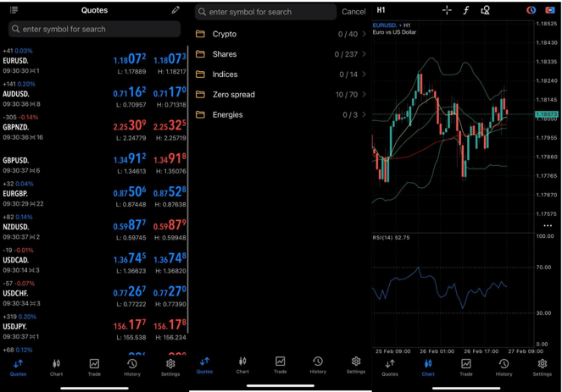
Task: Select the crosshair tool in chart toolbar
Action: coord(447,10)
